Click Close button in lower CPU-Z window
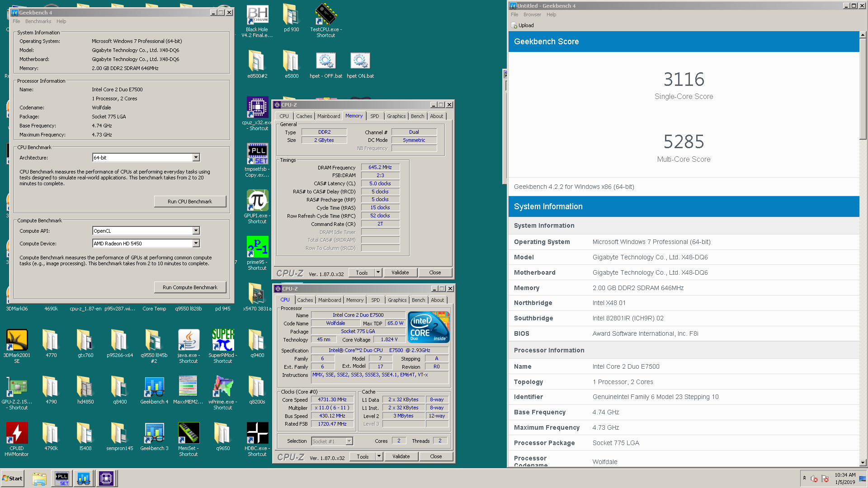Image resolution: width=868 pixels, height=488 pixels. (x=436, y=456)
